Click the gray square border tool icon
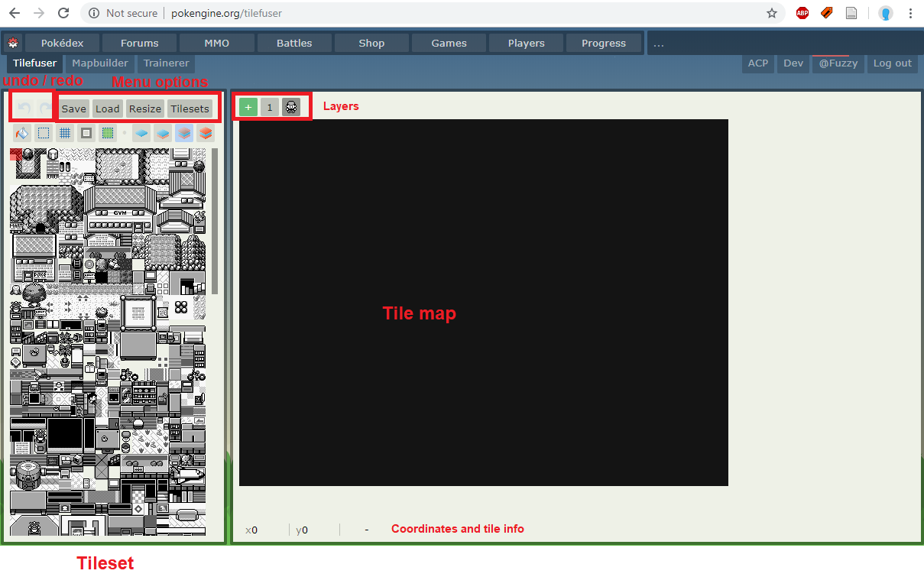The width and height of the screenshot is (924, 577). point(86,133)
